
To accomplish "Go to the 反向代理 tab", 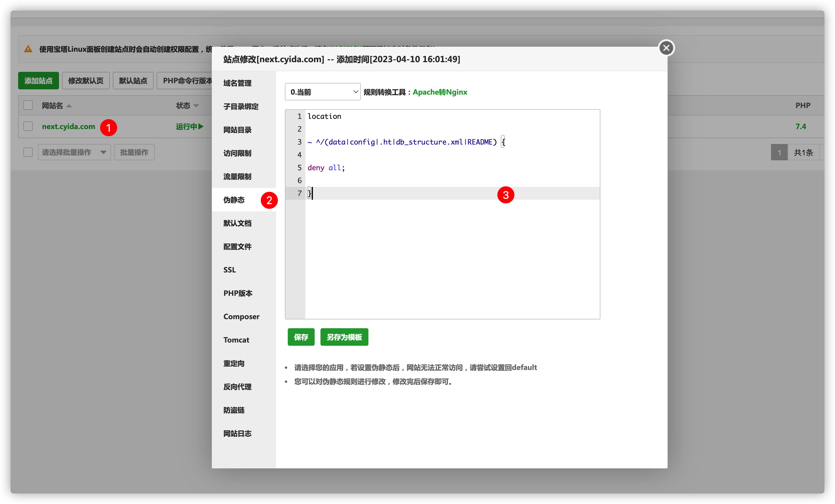I will (237, 387).
